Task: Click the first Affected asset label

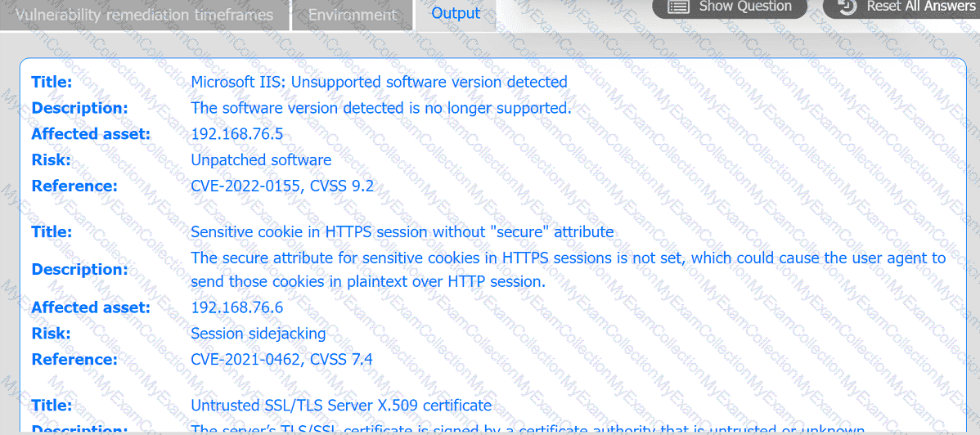Action: pyautogui.click(x=91, y=134)
